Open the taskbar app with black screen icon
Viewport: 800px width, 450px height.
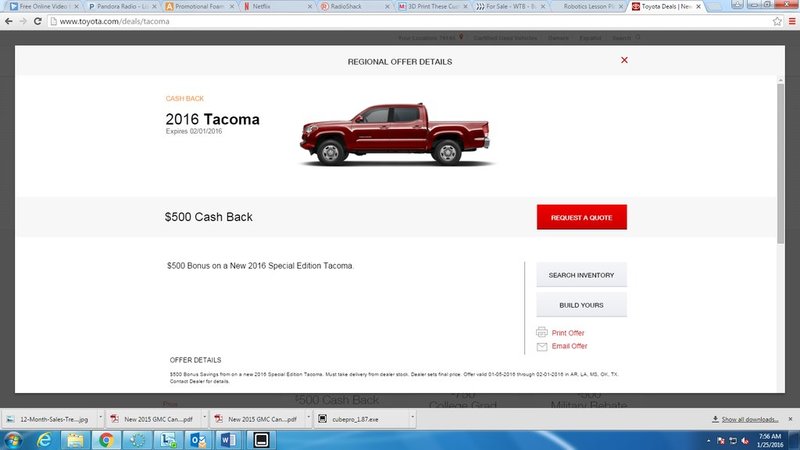(261, 440)
